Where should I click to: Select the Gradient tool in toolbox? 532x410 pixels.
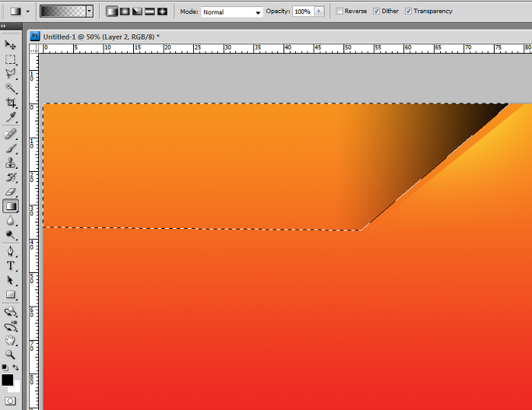[x=11, y=206]
